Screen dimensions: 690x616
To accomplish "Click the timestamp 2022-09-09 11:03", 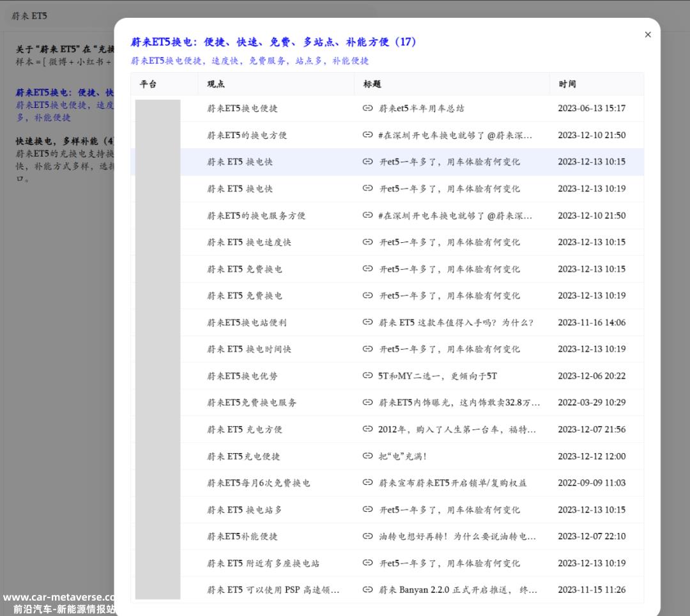I will point(592,483).
